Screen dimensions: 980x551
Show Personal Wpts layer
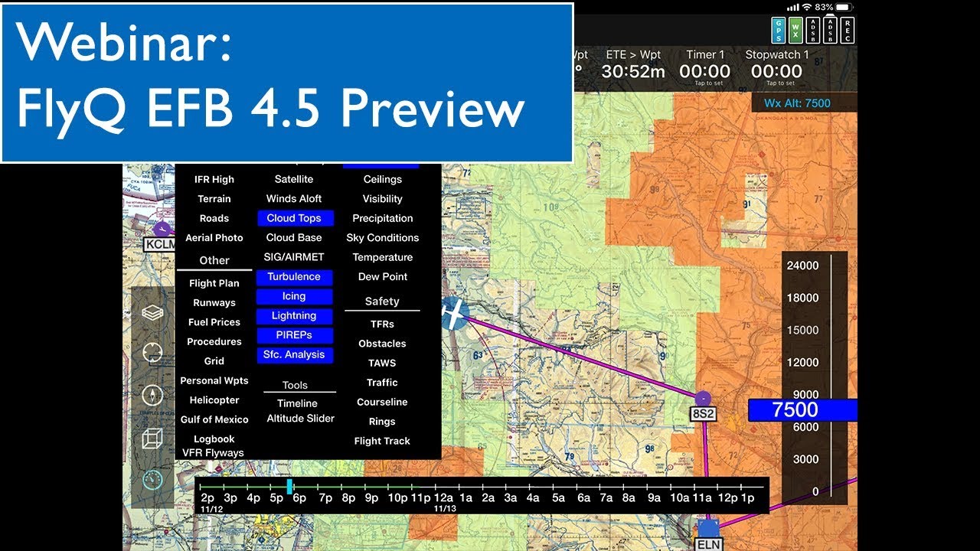tap(214, 380)
